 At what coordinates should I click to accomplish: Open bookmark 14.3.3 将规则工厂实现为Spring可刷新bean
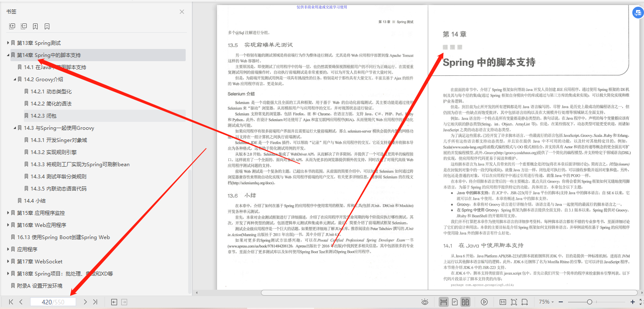80,165
